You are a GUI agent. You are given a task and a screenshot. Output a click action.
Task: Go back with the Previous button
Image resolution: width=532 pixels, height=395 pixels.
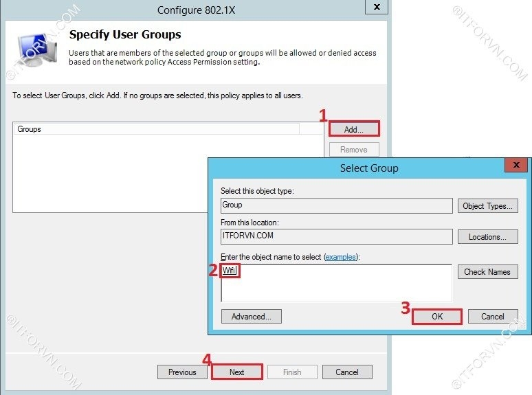pos(182,372)
